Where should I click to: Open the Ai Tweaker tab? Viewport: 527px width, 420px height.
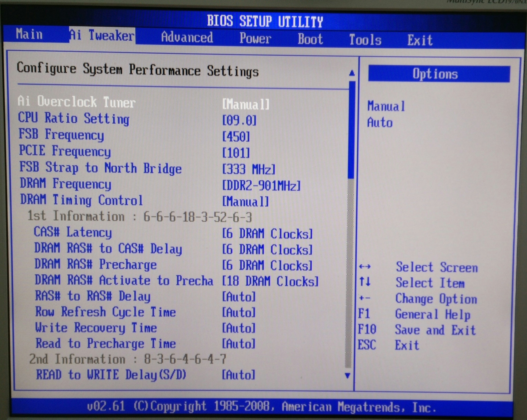pos(102,35)
